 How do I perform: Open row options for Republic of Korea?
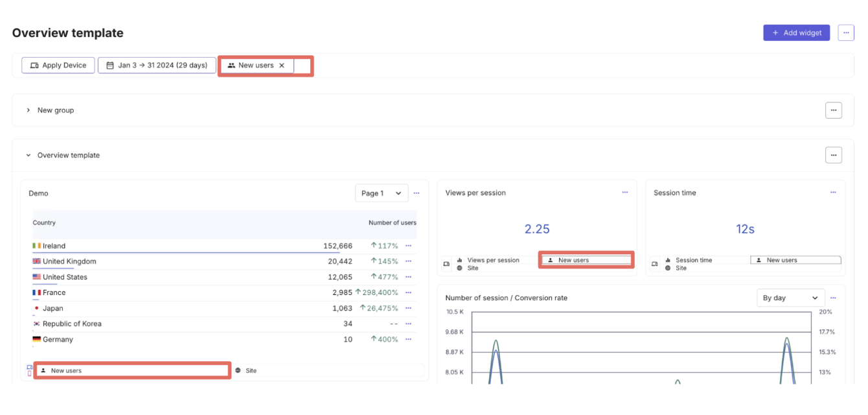(x=408, y=324)
